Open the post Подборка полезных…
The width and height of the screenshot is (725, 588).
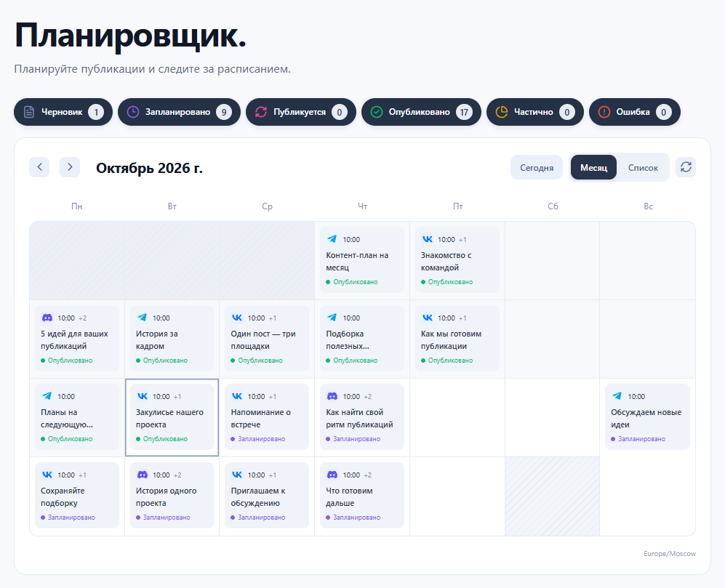[362, 339]
